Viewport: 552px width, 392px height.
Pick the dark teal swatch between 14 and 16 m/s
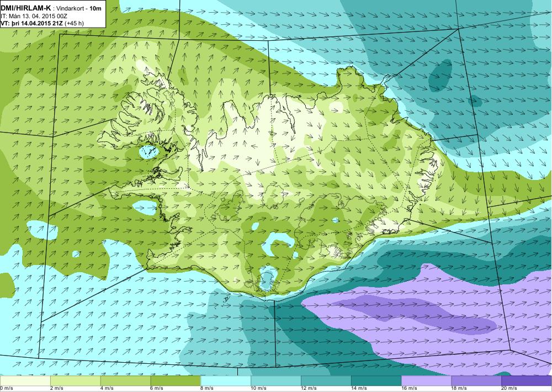pos(376,381)
